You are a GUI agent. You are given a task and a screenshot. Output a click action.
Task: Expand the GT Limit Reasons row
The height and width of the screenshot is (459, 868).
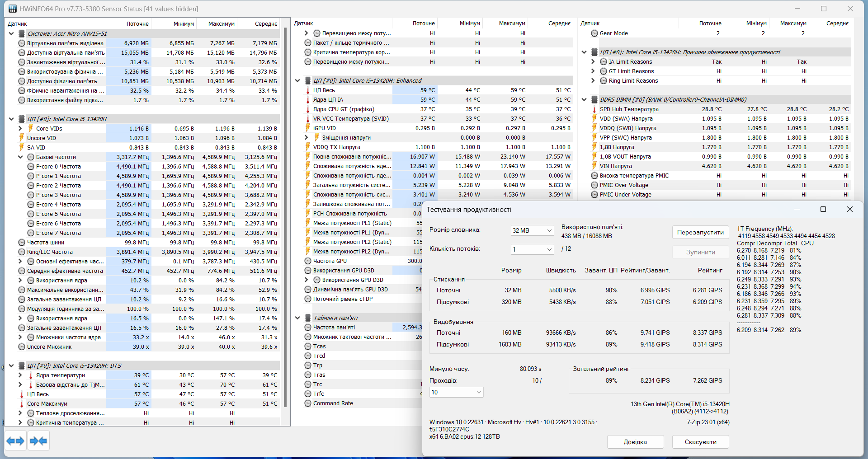[593, 71]
